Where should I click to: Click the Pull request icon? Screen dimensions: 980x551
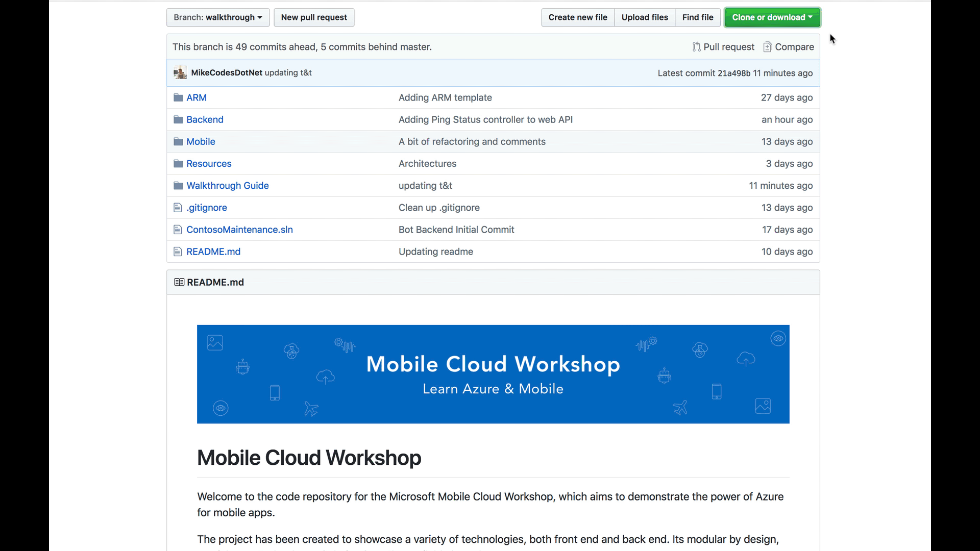696,46
